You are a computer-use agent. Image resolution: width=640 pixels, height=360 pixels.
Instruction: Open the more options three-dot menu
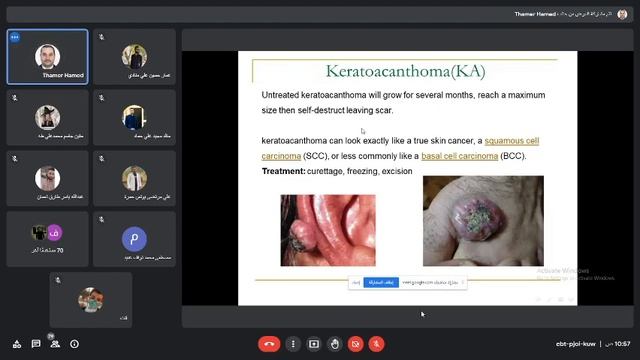[x=293, y=344]
